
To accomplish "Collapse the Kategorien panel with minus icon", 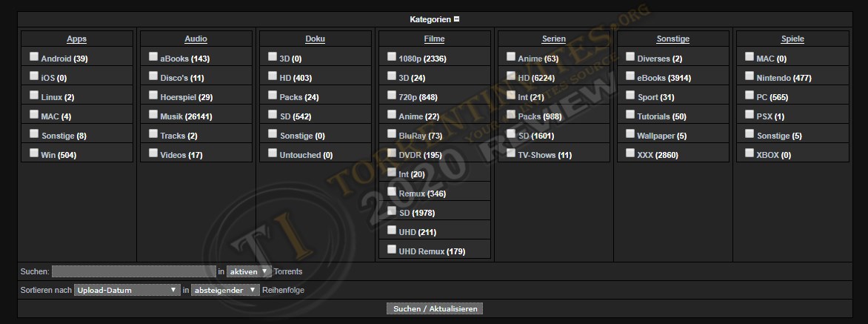I will tap(457, 19).
